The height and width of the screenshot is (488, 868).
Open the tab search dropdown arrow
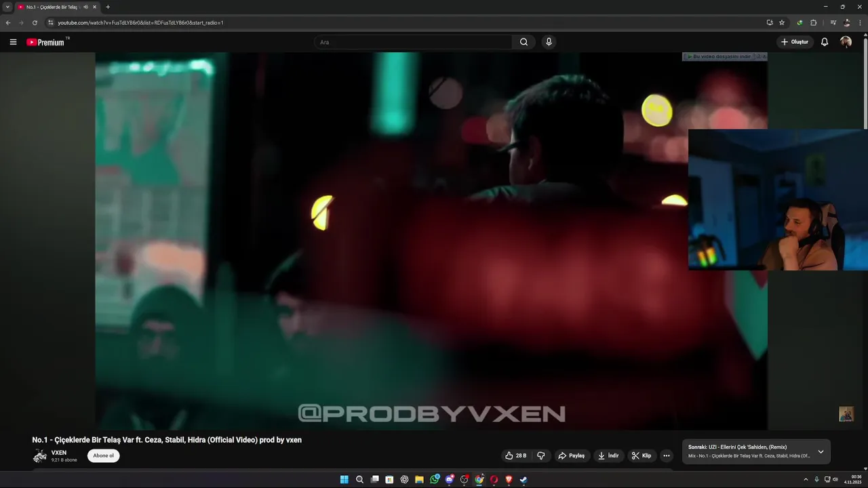(x=7, y=7)
